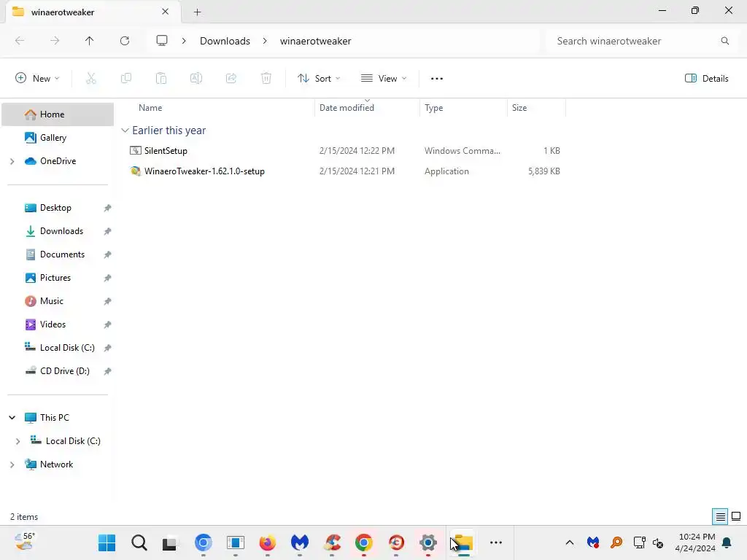The width and height of the screenshot is (747, 560).
Task: Open the weather widget showing 56°
Action: coord(24,542)
